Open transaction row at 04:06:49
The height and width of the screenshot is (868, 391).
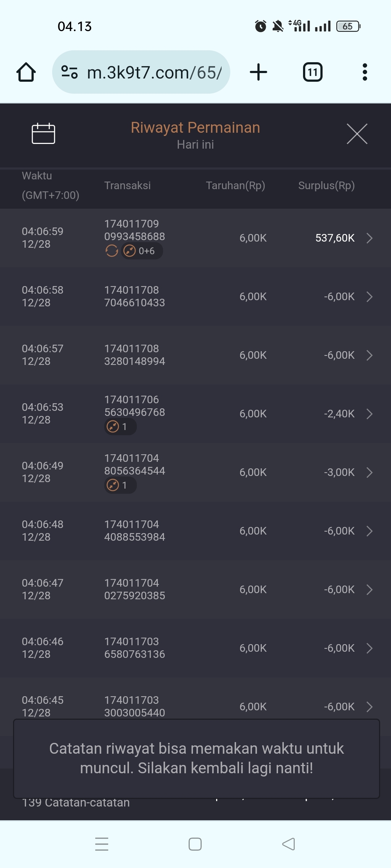click(195, 472)
